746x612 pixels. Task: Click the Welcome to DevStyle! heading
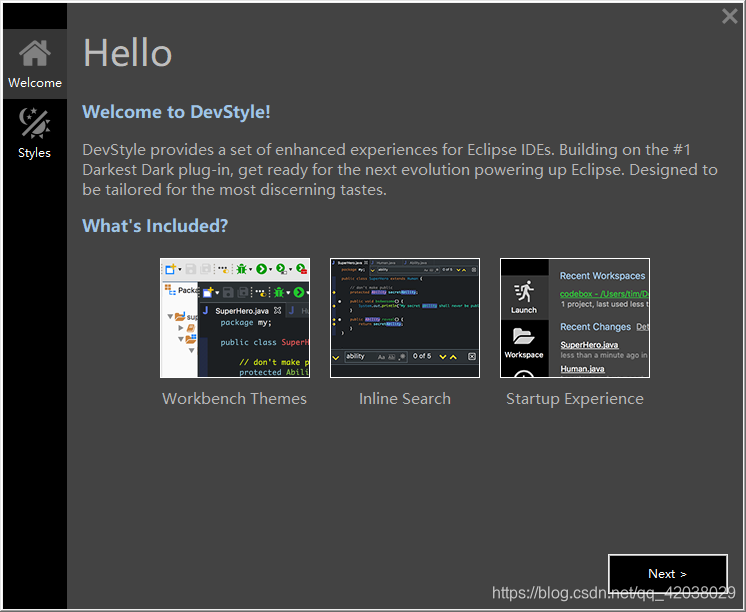[x=177, y=112]
